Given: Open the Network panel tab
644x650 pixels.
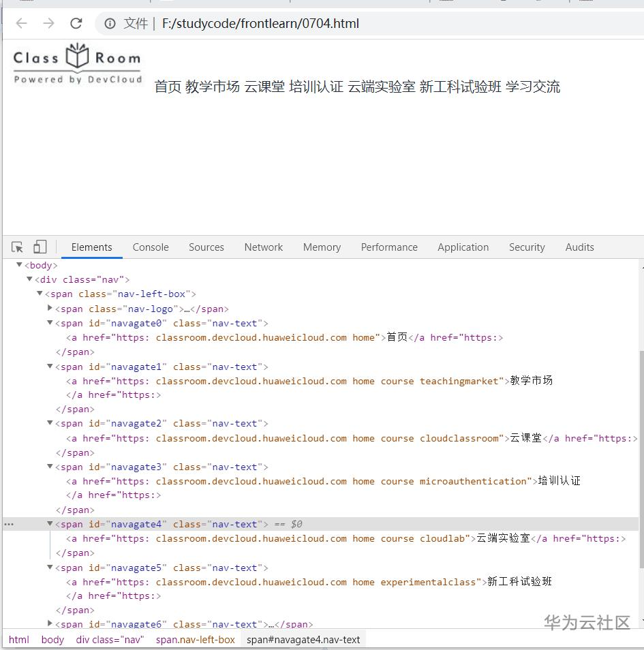Looking at the screenshot, I should pyautogui.click(x=263, y=247).
